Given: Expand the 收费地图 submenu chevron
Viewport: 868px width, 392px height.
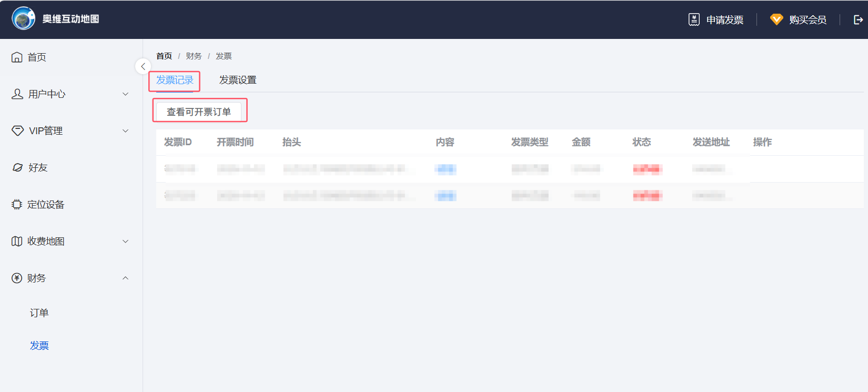Looking at the screenshot, I should [125, 242].
